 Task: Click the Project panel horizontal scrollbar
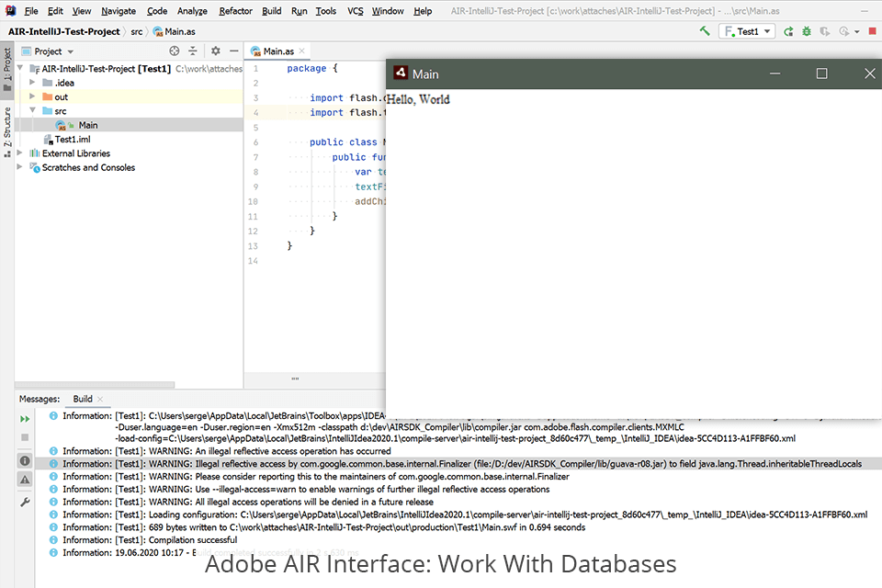(x=95, y=385)
